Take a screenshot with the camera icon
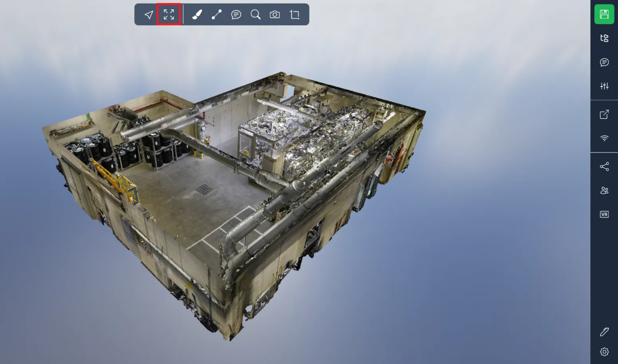 coord(275,15)
